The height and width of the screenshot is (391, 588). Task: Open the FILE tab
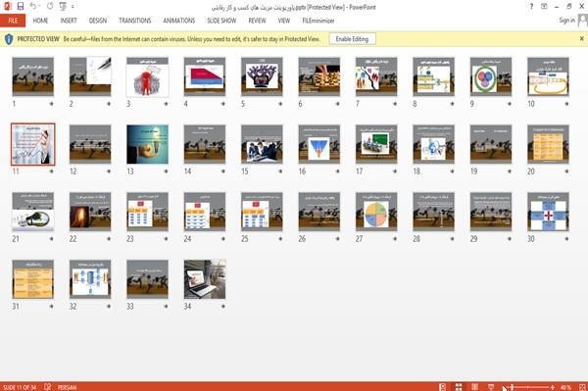13,21
